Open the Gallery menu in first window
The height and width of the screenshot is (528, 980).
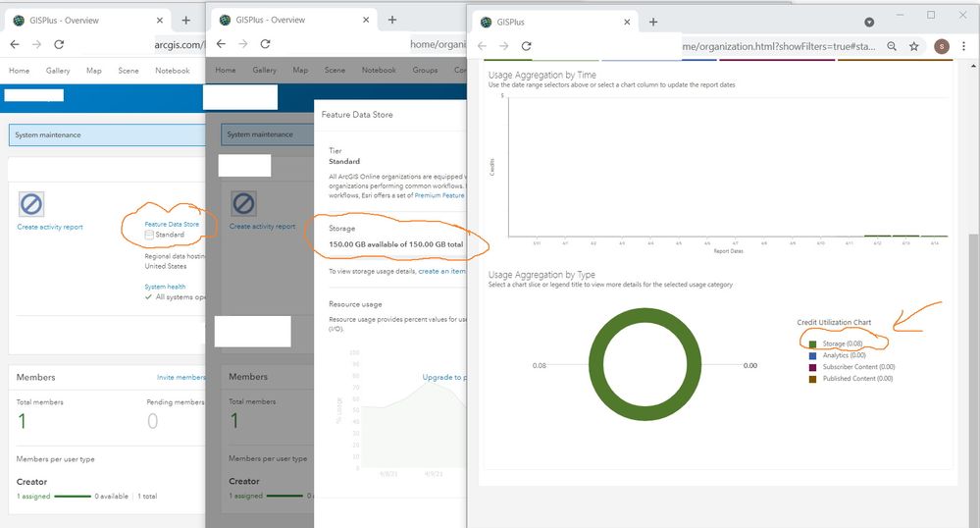58,71
